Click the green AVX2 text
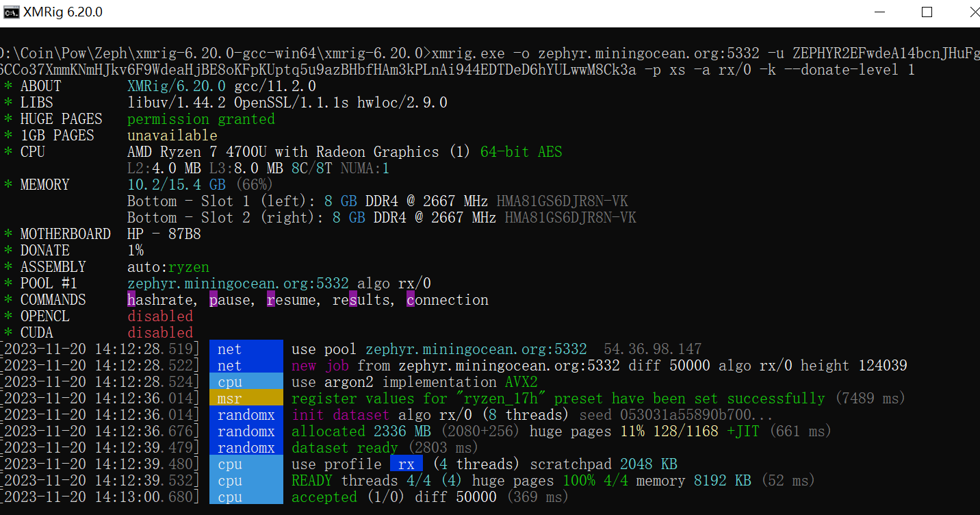 pyautogui.click(x=521, y=382)
